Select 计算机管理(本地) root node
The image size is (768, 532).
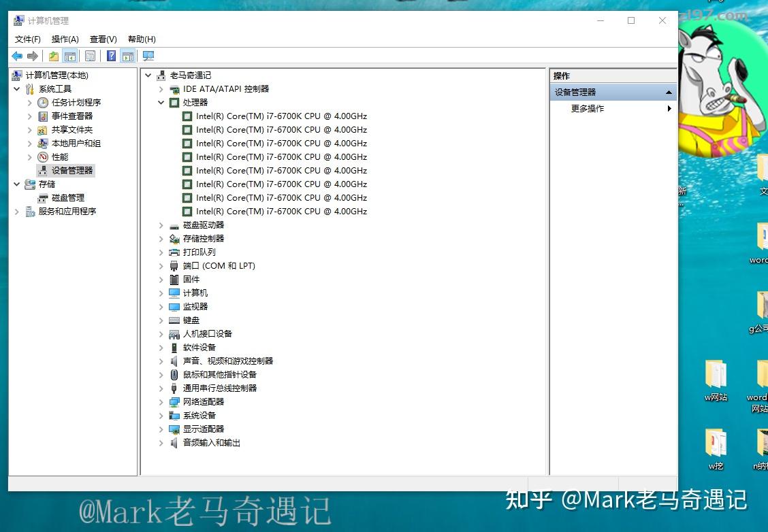pyautogui.click(x=57, y=76)
